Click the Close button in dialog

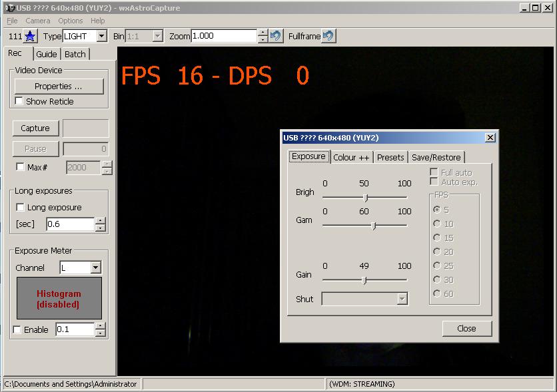467,329
